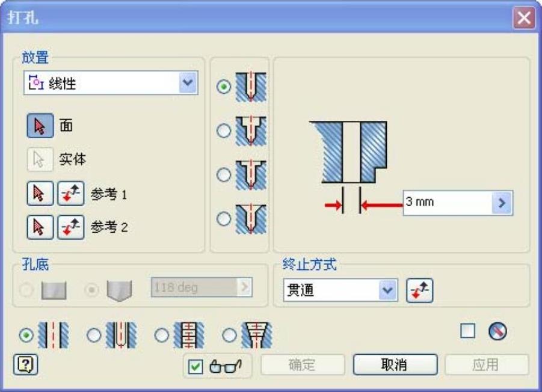Close the 打孔 dialog

click(524, 17)
